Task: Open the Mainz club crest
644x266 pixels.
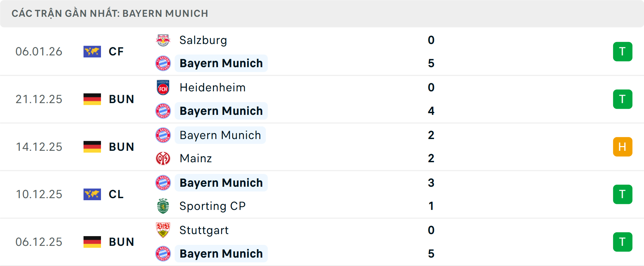Action: (163, 158)
